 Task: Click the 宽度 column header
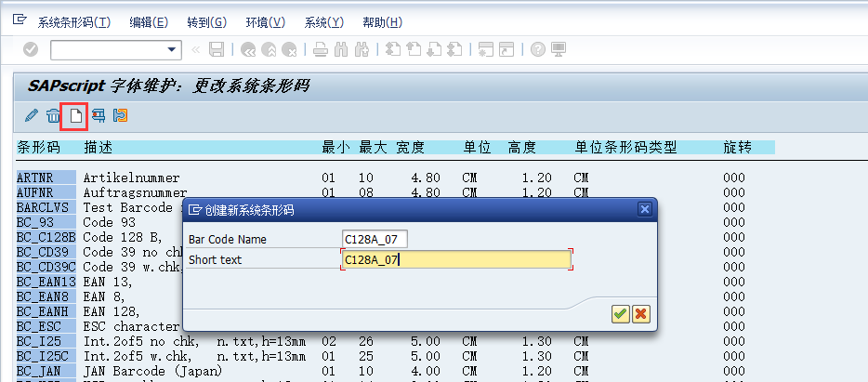[410, 147]
